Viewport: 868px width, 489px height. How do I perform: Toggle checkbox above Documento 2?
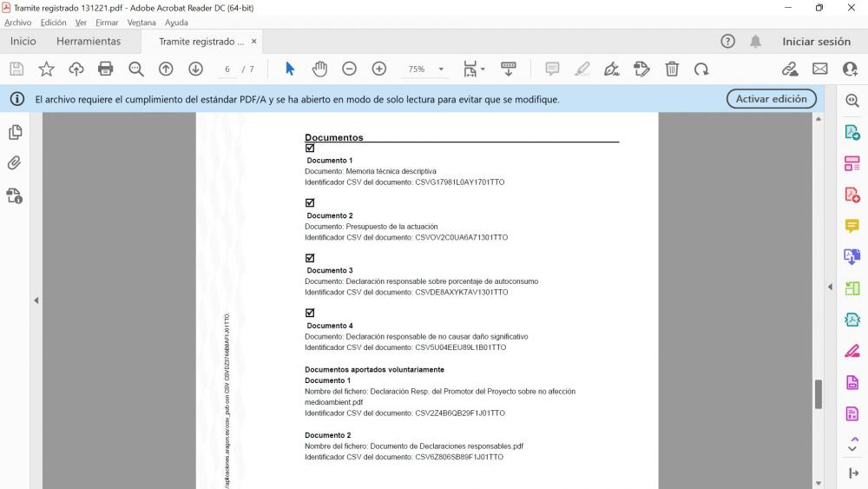click(x=310, y=202)
